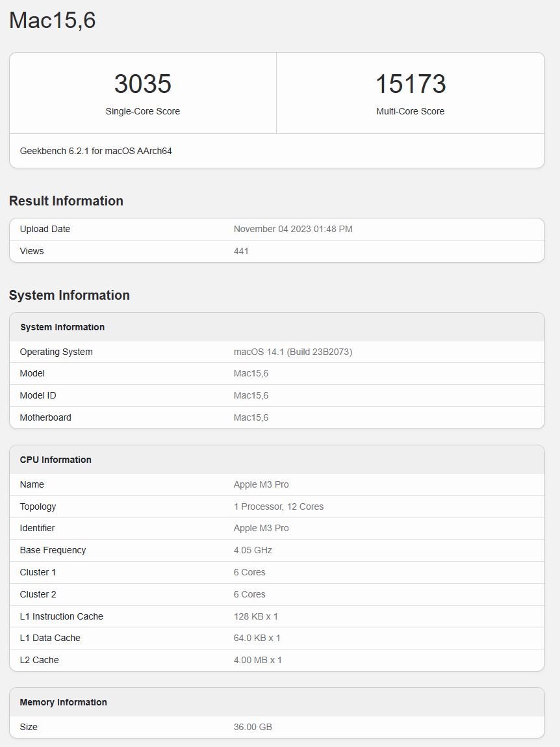This screenshot has height=747, width=560.
Task: Click the macOS 14.1 (Build 23B2073) value
Action: click(x=293, y=352)
